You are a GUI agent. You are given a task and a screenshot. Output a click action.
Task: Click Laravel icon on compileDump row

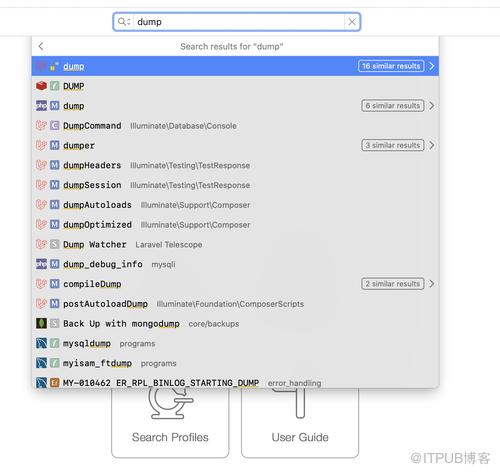[41, 284]
